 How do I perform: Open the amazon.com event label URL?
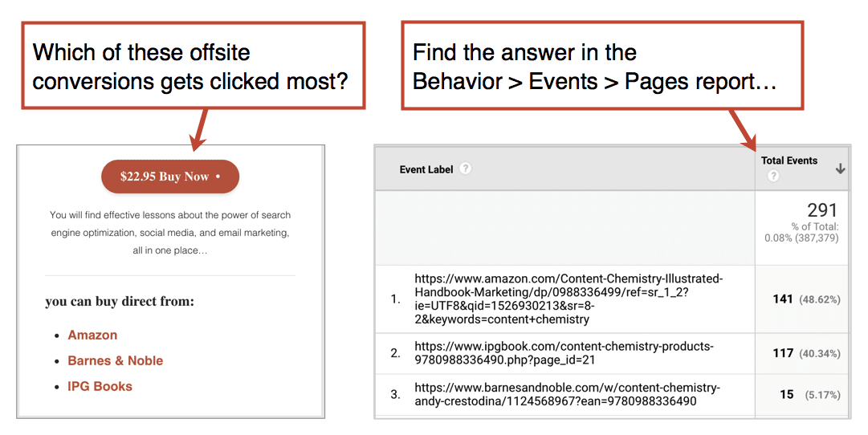coord(568,299)
